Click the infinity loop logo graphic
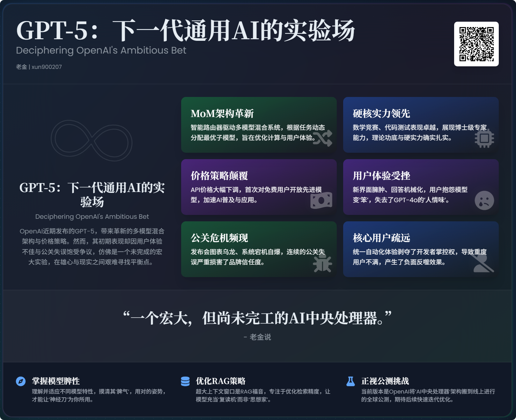 [92, 140]
